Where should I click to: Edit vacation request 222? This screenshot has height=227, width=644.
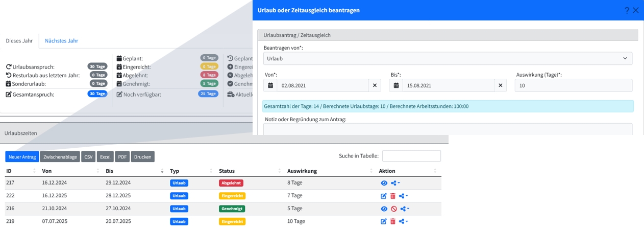384,196
